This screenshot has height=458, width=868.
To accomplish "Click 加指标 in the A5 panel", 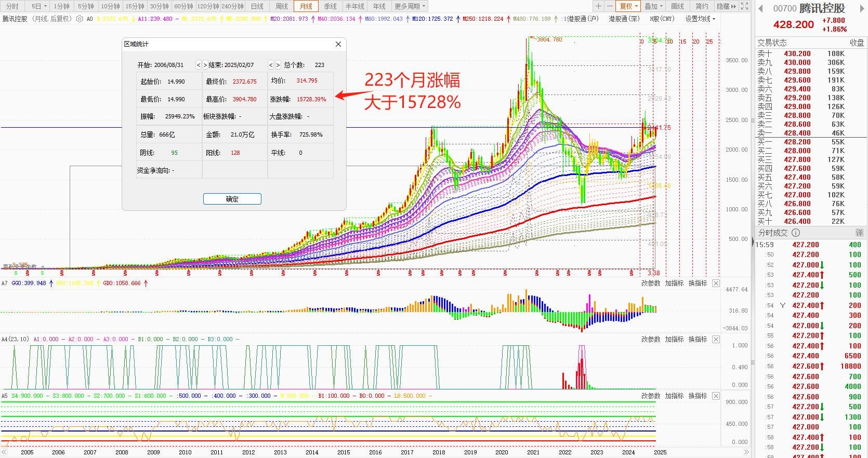I will point(674,396).
